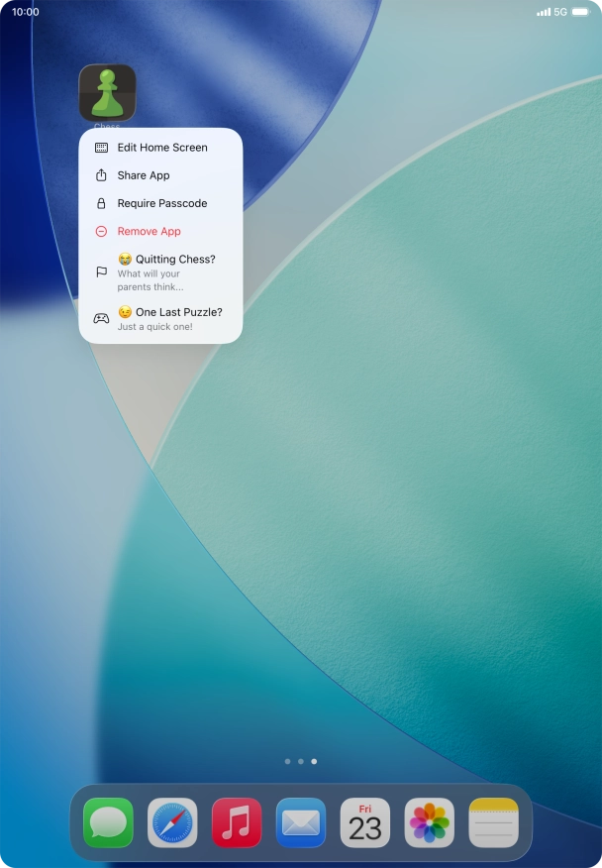Viewport: 602px width, 868px height.
Task: Tap the home screen page dots indicator
Action: 301,762
